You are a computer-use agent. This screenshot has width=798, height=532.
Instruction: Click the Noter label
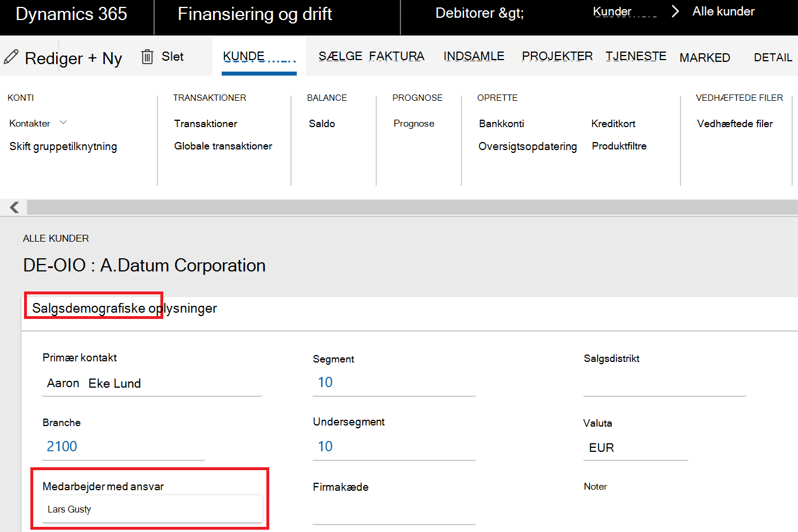click(x=595, y=486)
